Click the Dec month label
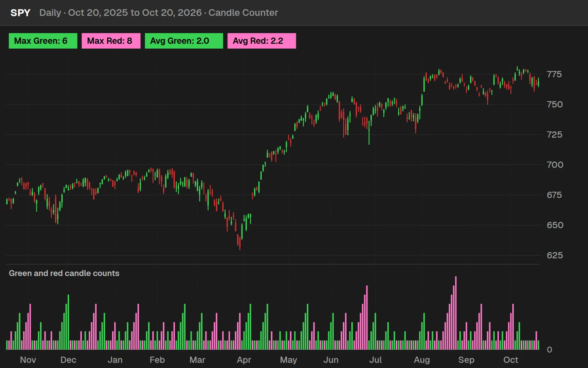This screenshot has height=368, width=588. (68, 360)
